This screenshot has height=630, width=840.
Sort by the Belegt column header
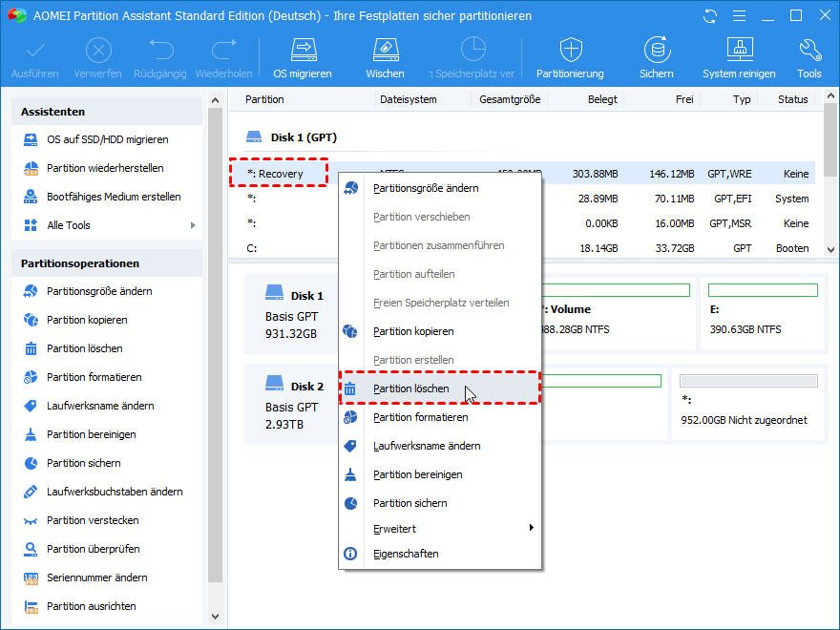[602, 99]
